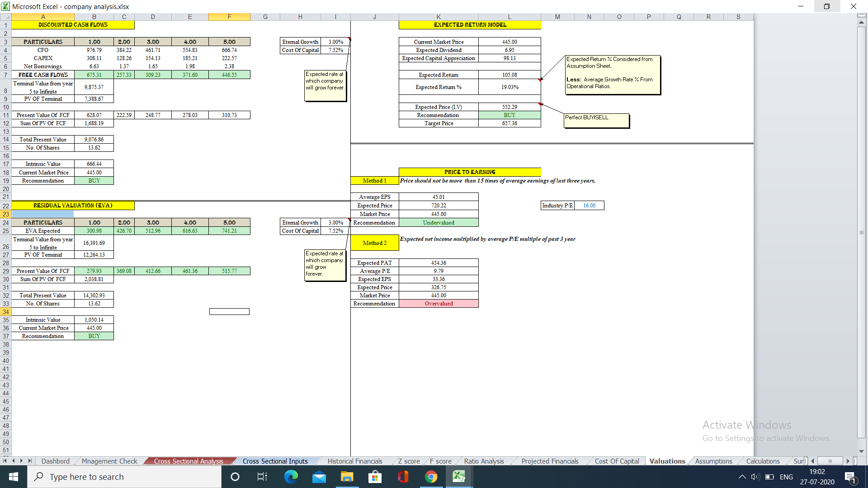Image resolution: width=868 pixels, height=488 pixels.
Task: Restore down the Excel window
Action: click(x=827, y=6)
